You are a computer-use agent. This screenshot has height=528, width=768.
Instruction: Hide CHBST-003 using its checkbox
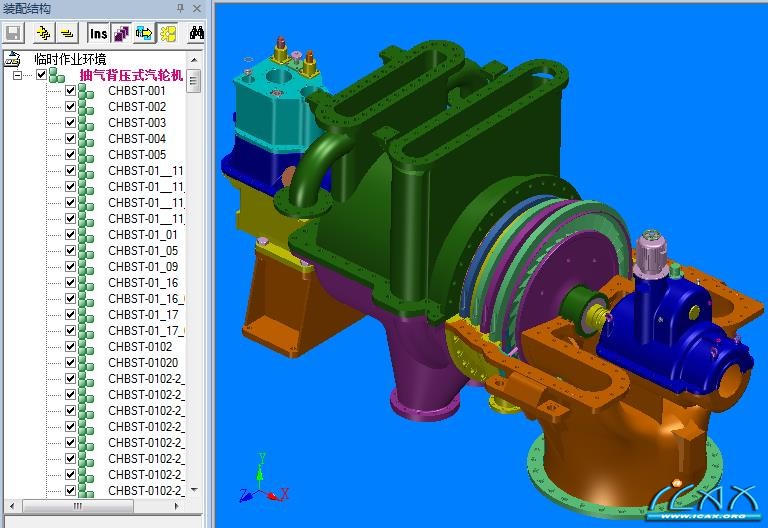(x=71, y=122)
